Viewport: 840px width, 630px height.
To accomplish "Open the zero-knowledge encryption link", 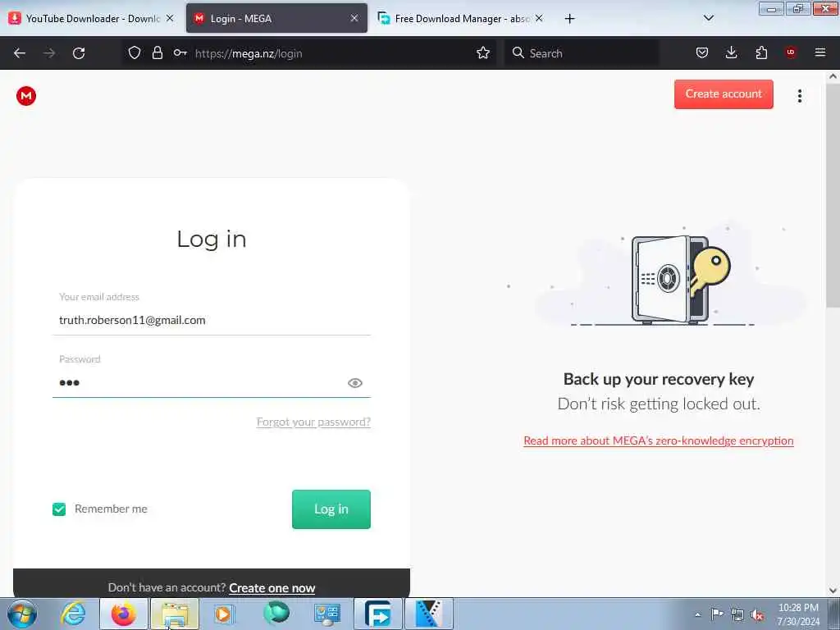I will (659, 441).
